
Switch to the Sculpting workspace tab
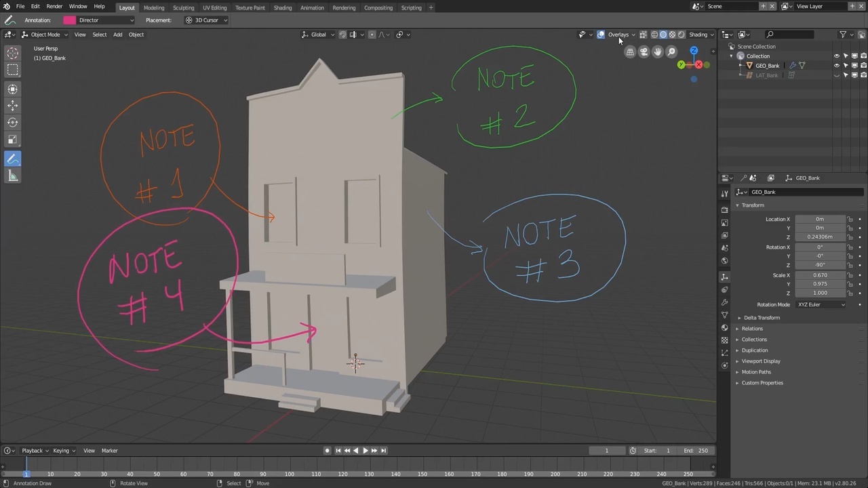click(x=183, y=7)
